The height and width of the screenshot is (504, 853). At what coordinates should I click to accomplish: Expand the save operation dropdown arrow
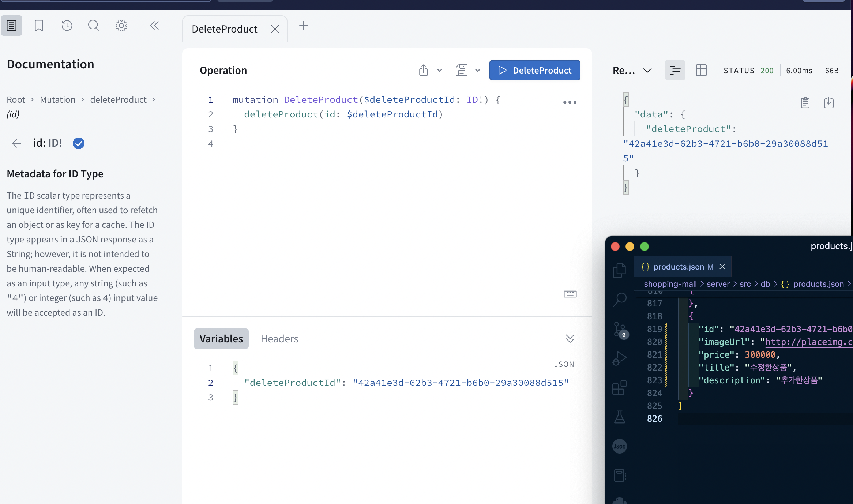[x=478, y=70]
